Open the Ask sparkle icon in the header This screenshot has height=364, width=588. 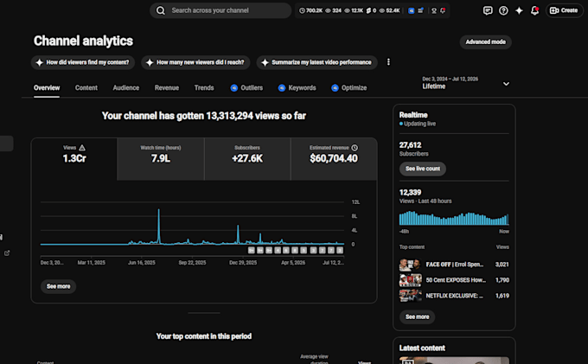coord(519,10)
